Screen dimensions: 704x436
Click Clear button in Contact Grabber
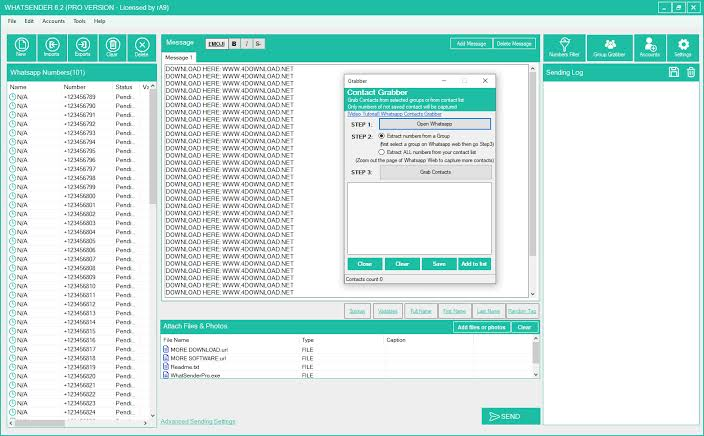[402, 264]
